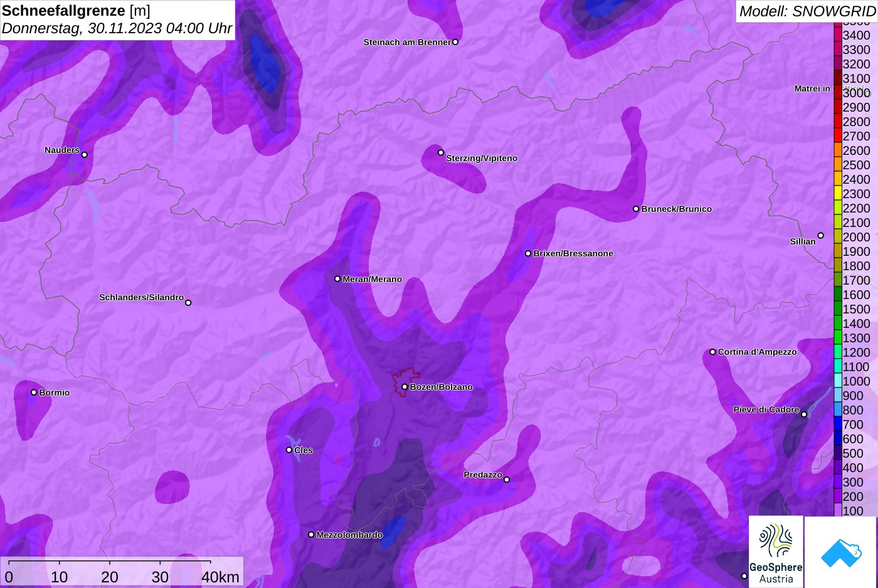
Task: Click the red 2700 legend swatch
Action: [838, 136]
